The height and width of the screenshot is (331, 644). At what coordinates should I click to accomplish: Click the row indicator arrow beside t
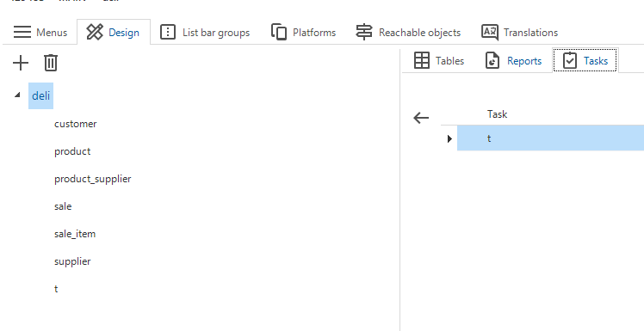[449, 138]
